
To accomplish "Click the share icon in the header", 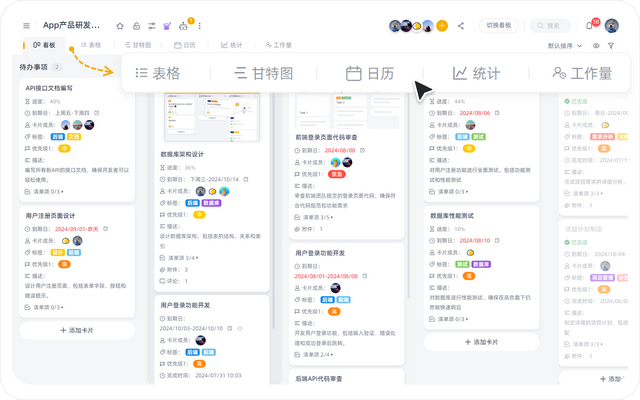I will [x=461, y=26].
